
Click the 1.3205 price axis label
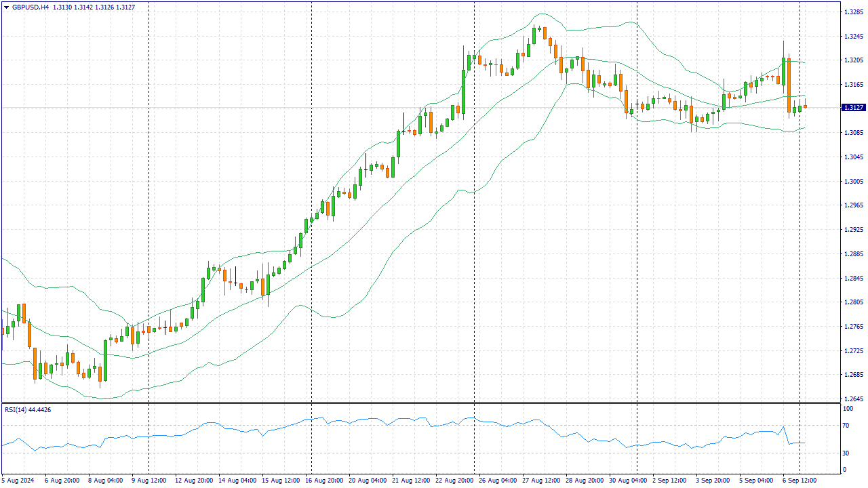[x=853, y=60]
